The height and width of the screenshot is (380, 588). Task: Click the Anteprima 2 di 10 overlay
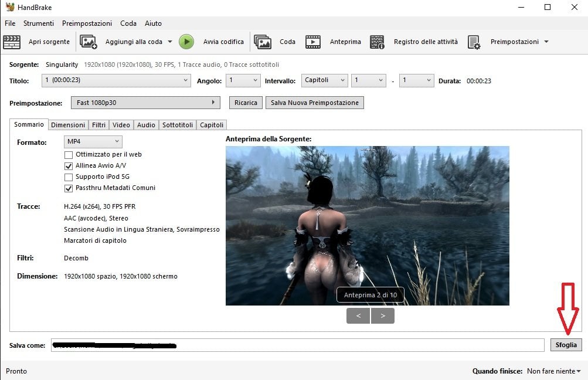(x=370, y=295)
